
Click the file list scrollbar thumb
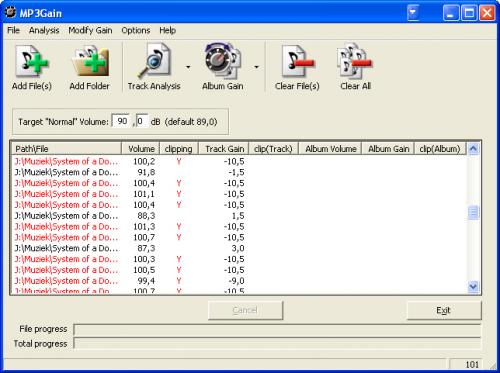tap(473, 213)
